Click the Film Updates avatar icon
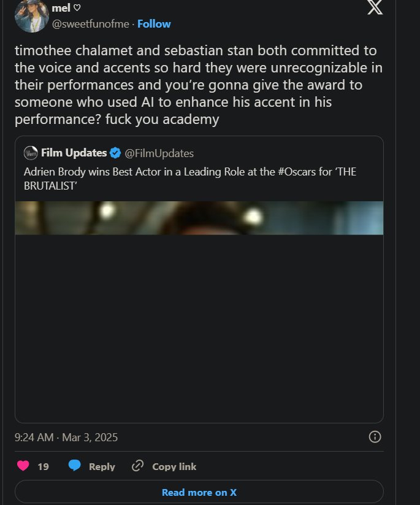 click(x=31, y=153)
